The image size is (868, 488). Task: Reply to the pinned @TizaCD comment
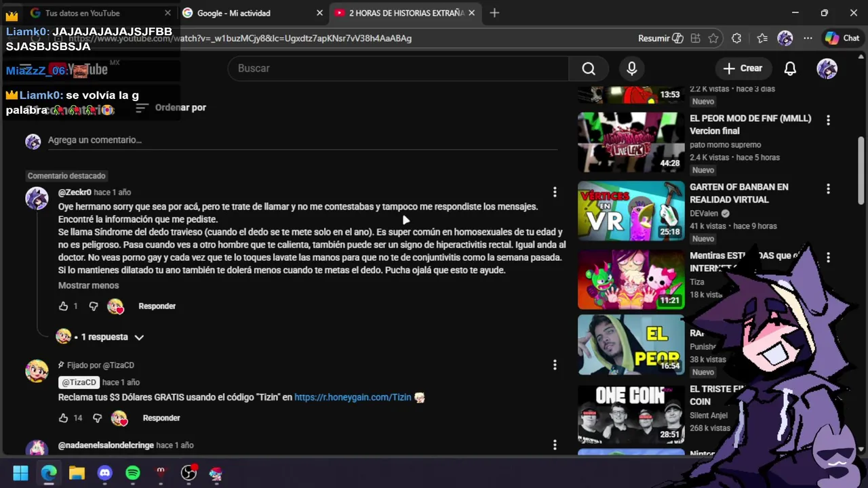161,418
